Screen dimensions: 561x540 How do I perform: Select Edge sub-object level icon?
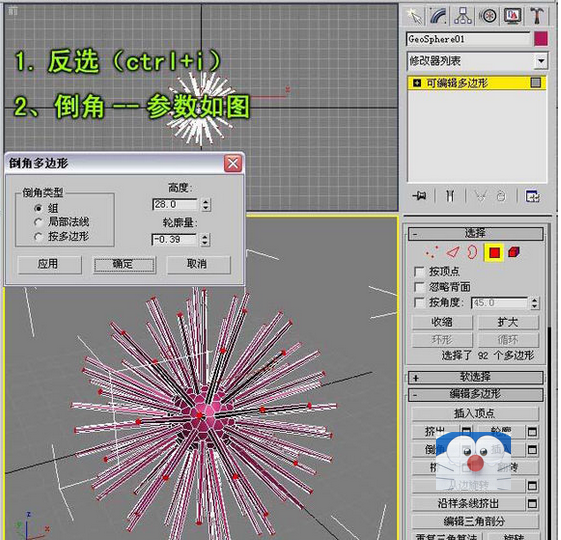pos(453,252)
